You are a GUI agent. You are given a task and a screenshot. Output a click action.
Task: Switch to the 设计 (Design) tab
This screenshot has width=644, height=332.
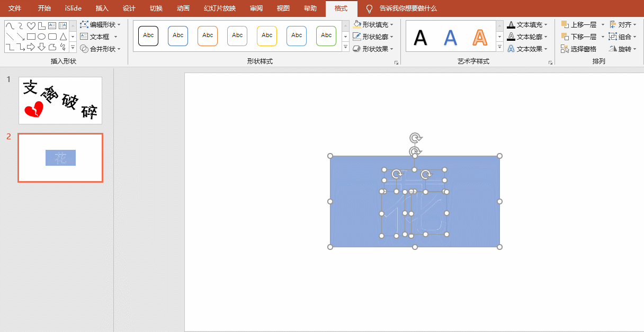click(x=129, y=8)
